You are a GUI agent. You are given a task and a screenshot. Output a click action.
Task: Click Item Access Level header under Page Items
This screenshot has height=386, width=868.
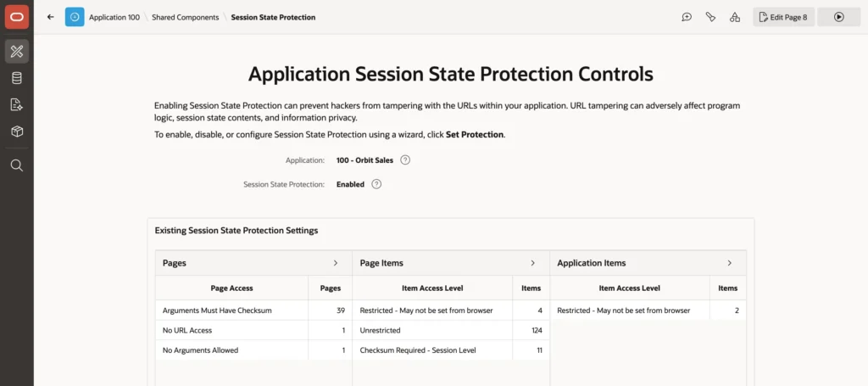432,288
